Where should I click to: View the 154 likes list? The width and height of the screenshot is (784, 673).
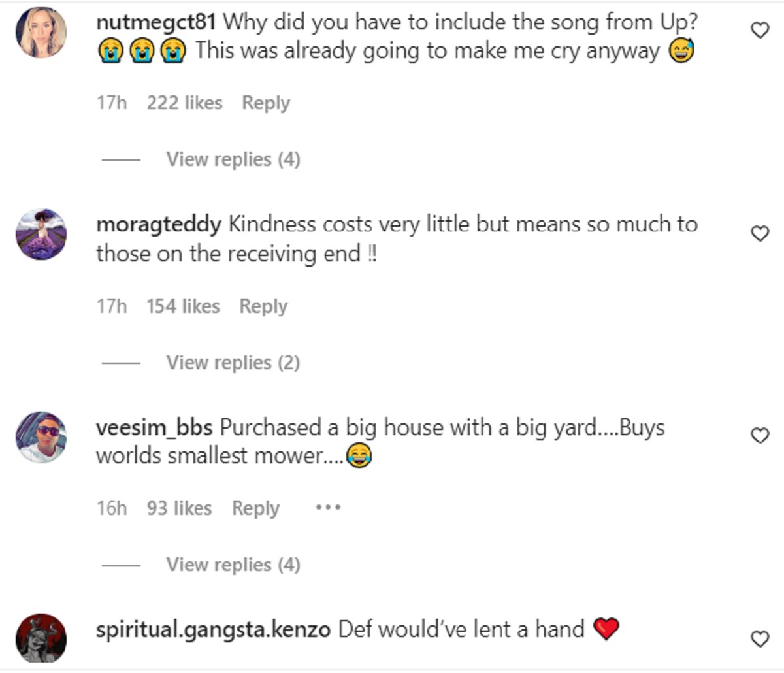tap(183, 306)
